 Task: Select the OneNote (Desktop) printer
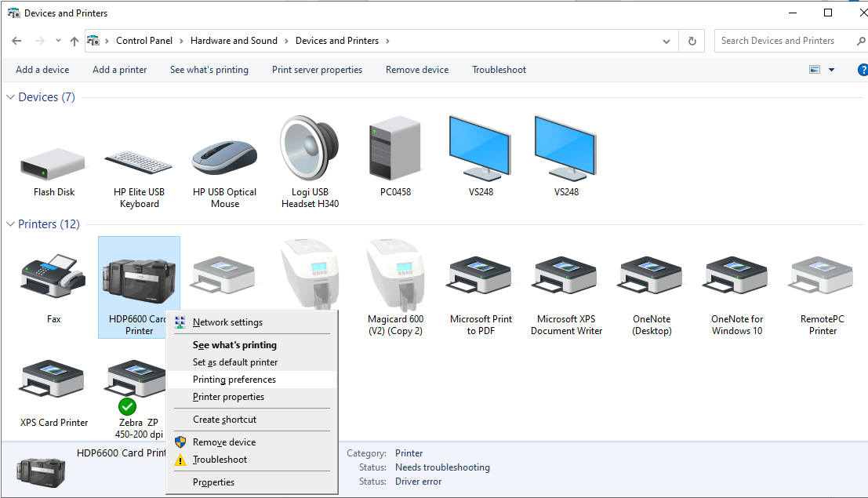click(x=652, y=275)
